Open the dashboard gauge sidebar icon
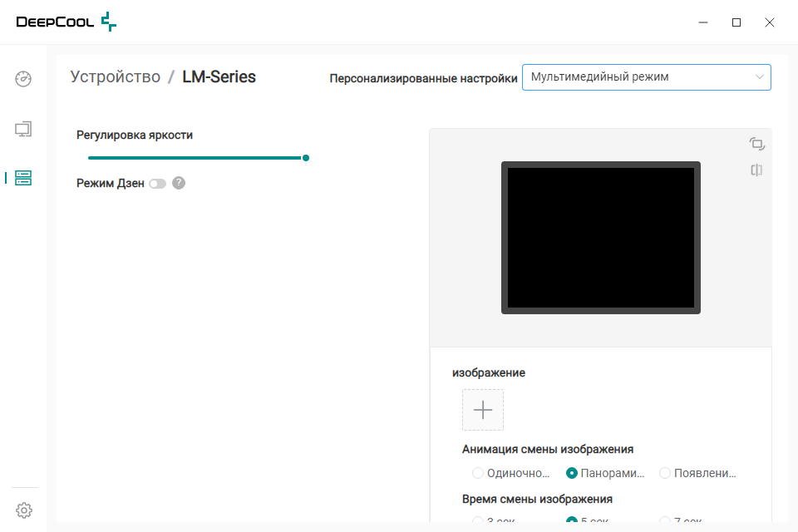The width and height of the screenshot is (798, 532). coord(23,79)
